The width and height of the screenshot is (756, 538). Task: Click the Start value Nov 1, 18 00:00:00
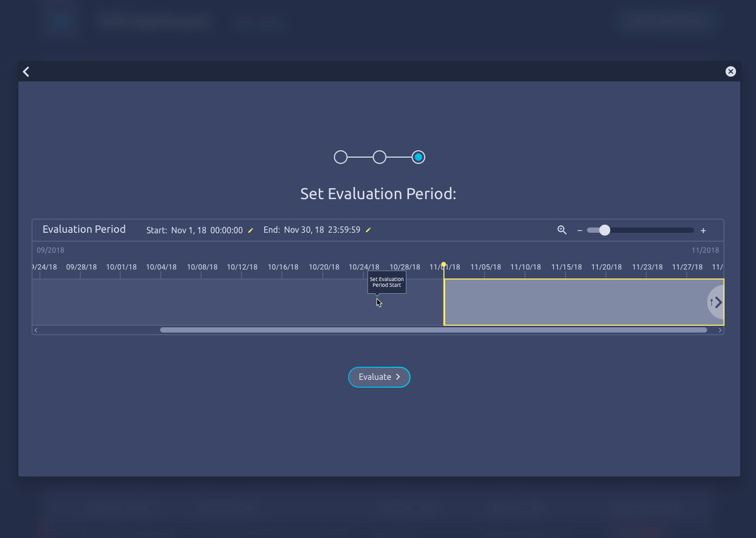point(207,230)
